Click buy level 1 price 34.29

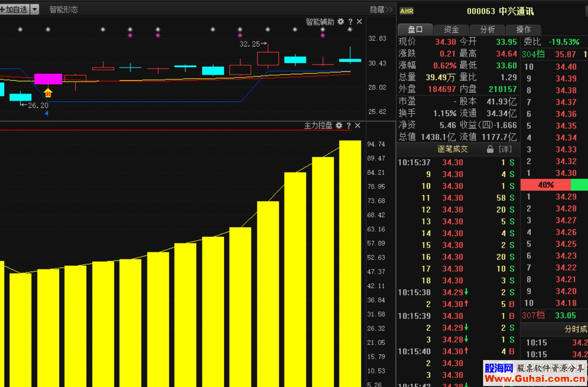point(566,197)
